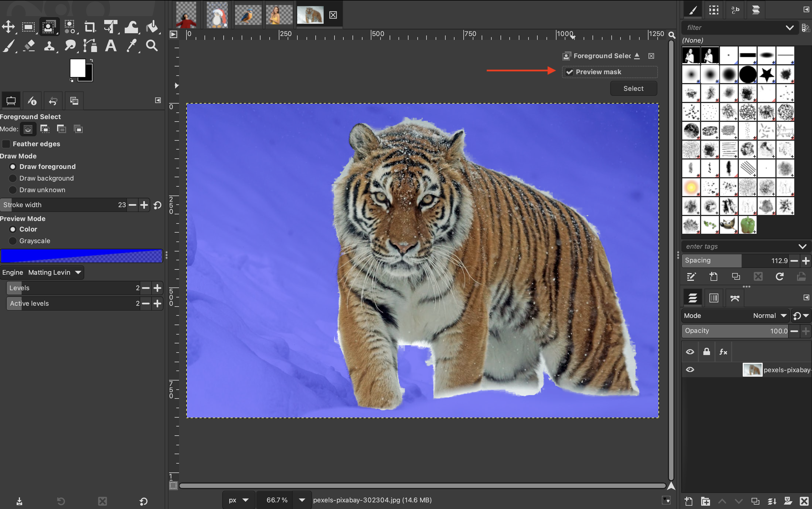Image resolution: width=812 pixels, height=509 pixels.
Task: Choose Draw background mode
Action: [x=13, y=178]
